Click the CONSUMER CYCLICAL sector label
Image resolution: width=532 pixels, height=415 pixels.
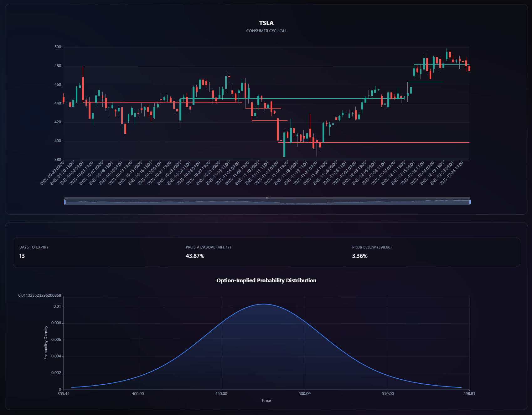click(266, 31)
